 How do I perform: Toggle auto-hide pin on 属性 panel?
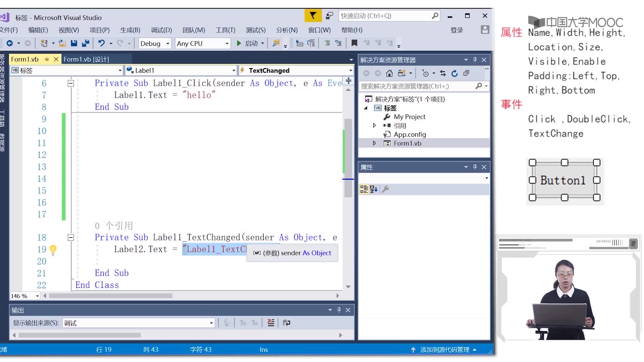pyautogui.click(x=475, y=167)
